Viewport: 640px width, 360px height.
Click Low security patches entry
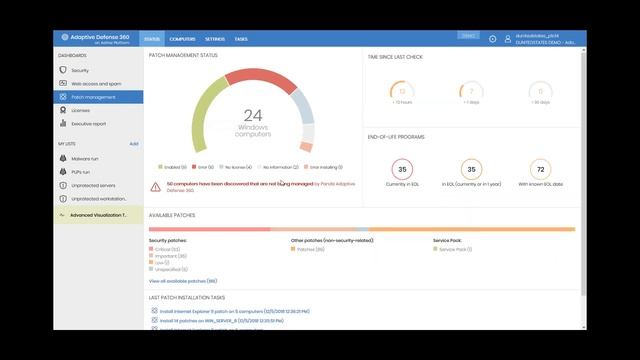tap(159, 262)
